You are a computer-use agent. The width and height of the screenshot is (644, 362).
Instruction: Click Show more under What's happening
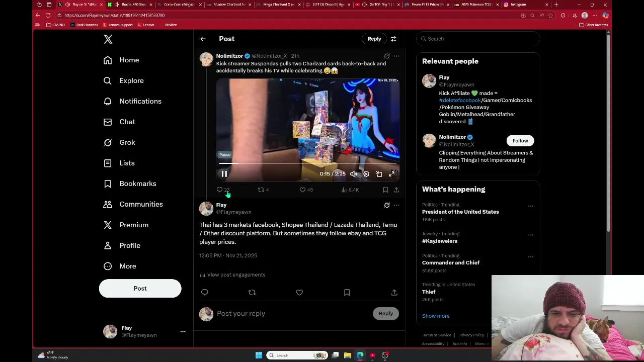click(436, 316)
